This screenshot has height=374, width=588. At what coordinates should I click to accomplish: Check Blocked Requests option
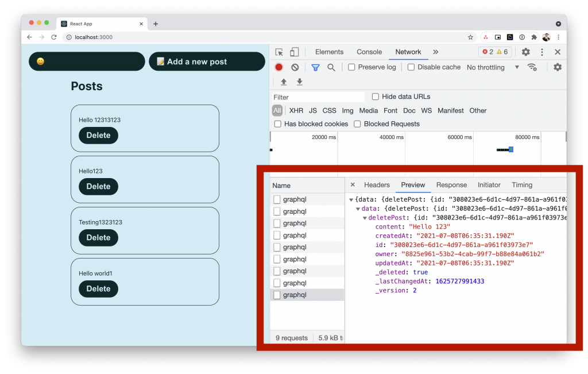click(x=357, y=124)
